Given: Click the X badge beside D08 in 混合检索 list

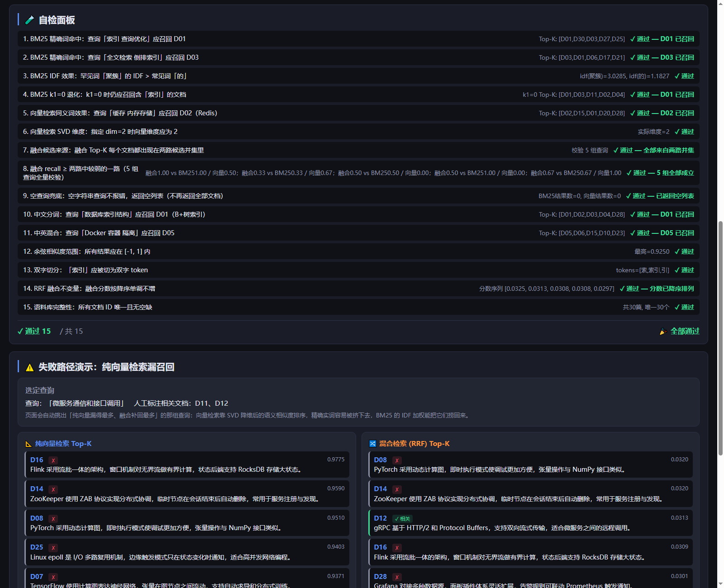Looking at the screenshot, I should 397,460.
